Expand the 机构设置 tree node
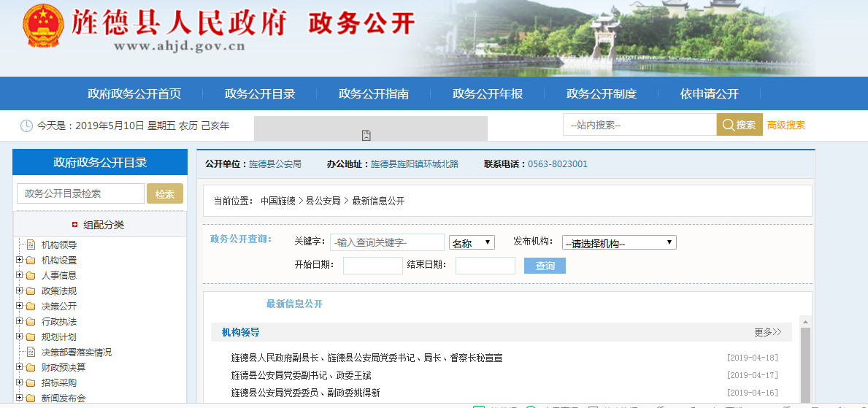The width and height of the screenshot is (868, 408). (x=19, y=261)
